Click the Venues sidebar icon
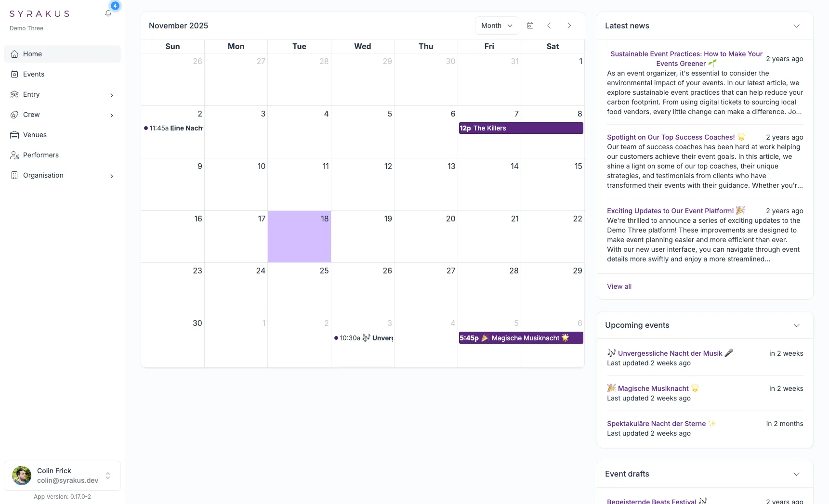 click(x=14, y=135)
